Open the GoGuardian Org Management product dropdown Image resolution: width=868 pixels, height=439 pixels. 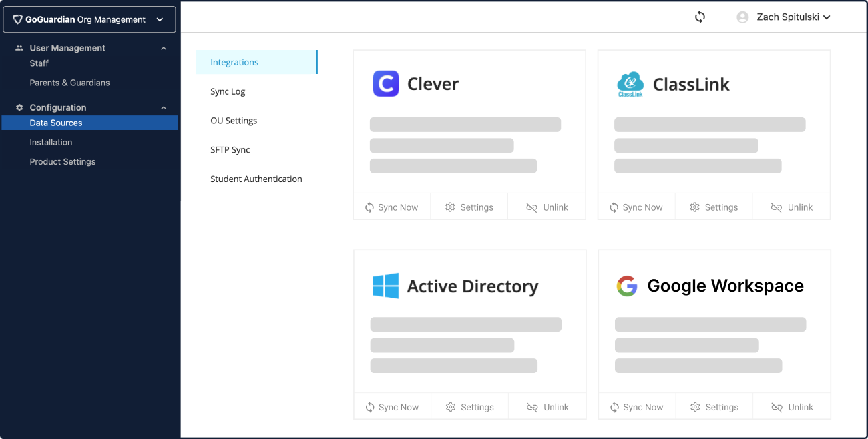click(89, 19)
